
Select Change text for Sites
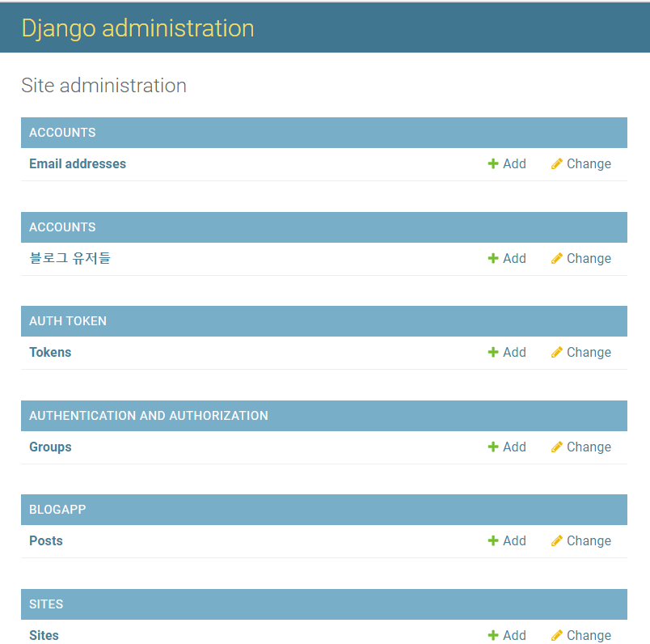click(x=589, y=635)
